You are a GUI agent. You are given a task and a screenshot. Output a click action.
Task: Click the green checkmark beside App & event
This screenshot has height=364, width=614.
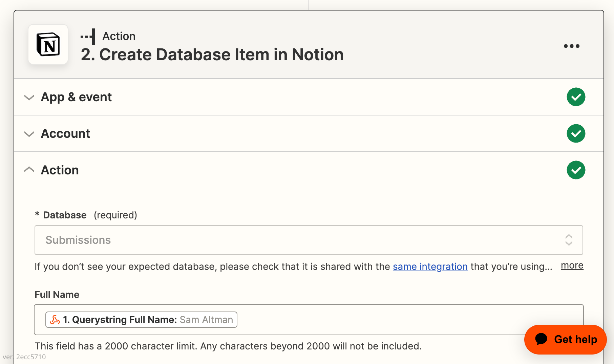[x=576, y=97]
